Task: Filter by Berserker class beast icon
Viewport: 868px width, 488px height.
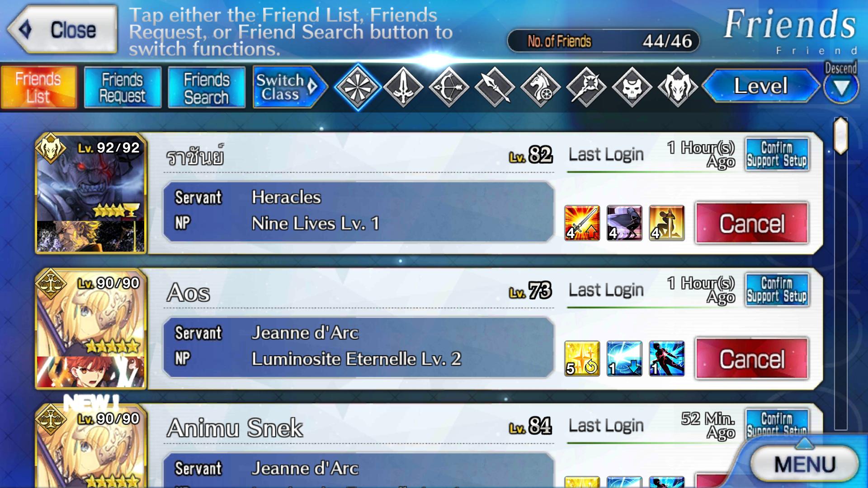Action: [x=678, y=87]
